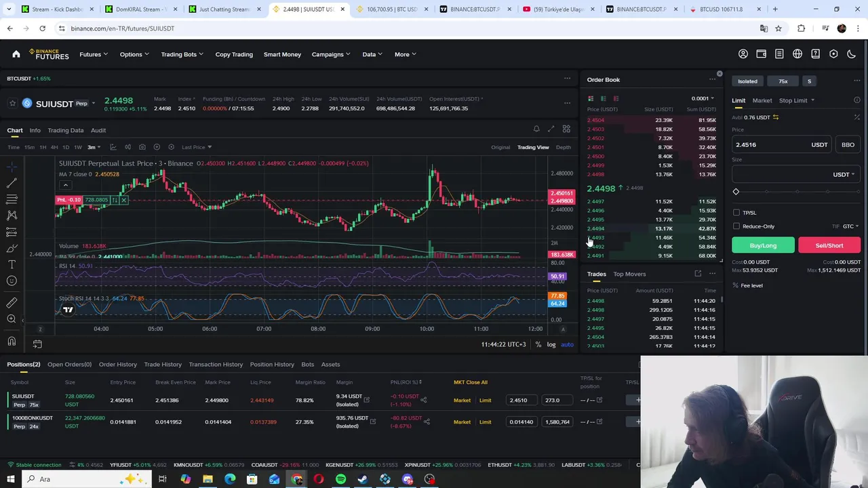Select the trend line drawing tool
The height and width of the screenshot is (488, 868).
(12, 183)
